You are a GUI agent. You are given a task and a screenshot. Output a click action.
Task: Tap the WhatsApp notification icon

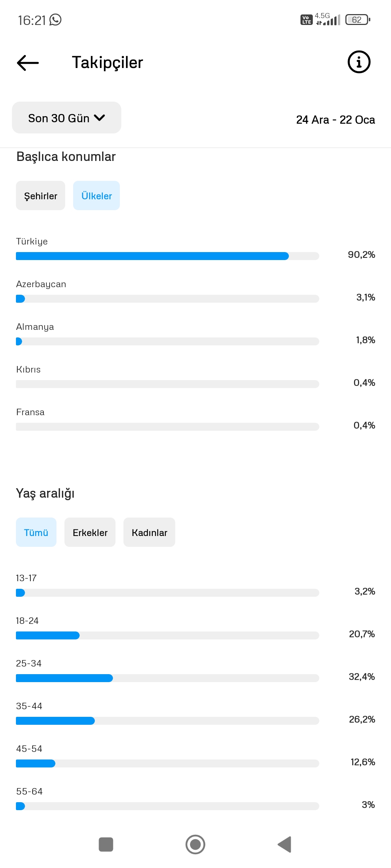pos(55,20)
